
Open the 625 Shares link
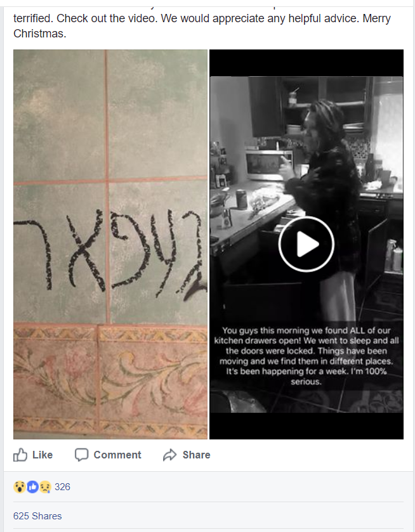37,516
